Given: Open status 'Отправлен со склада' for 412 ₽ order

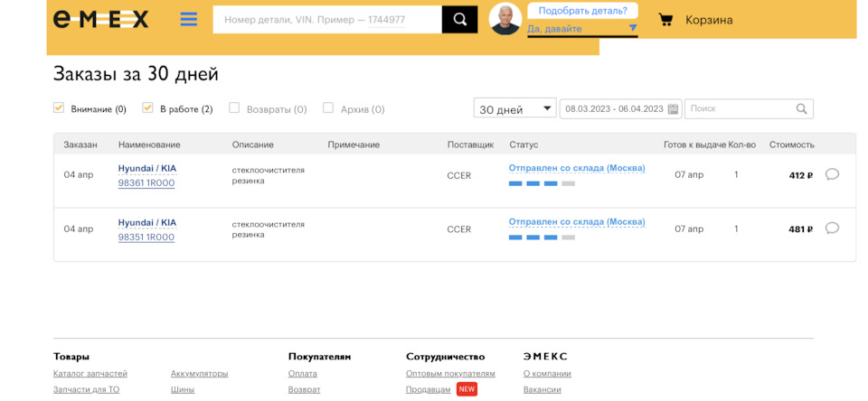Looking at the screenshot, I should [577, 168].
